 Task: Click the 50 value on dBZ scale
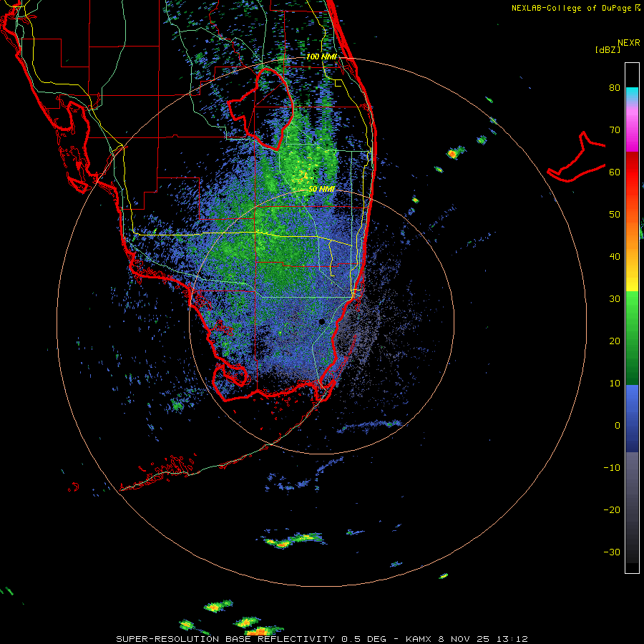(x=615, y=215)
